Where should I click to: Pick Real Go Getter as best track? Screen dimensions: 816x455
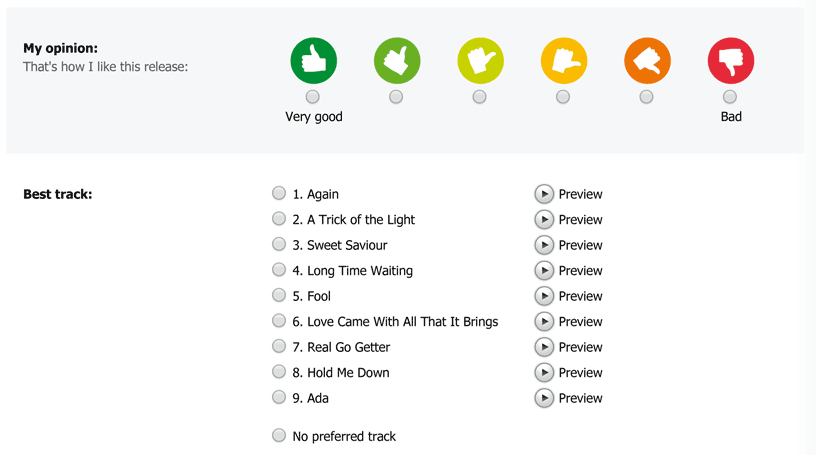pos(279,346)
